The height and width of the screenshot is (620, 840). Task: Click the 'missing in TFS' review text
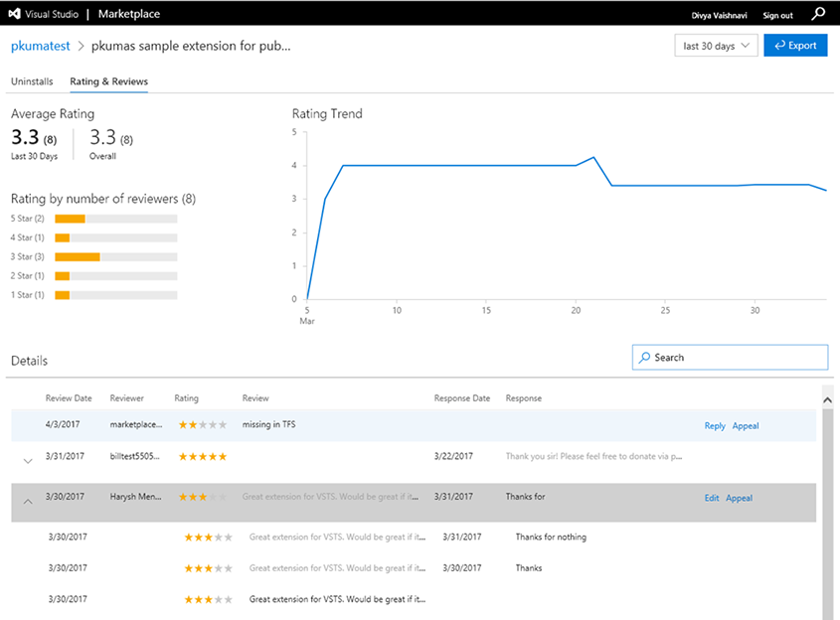[269, 424]
